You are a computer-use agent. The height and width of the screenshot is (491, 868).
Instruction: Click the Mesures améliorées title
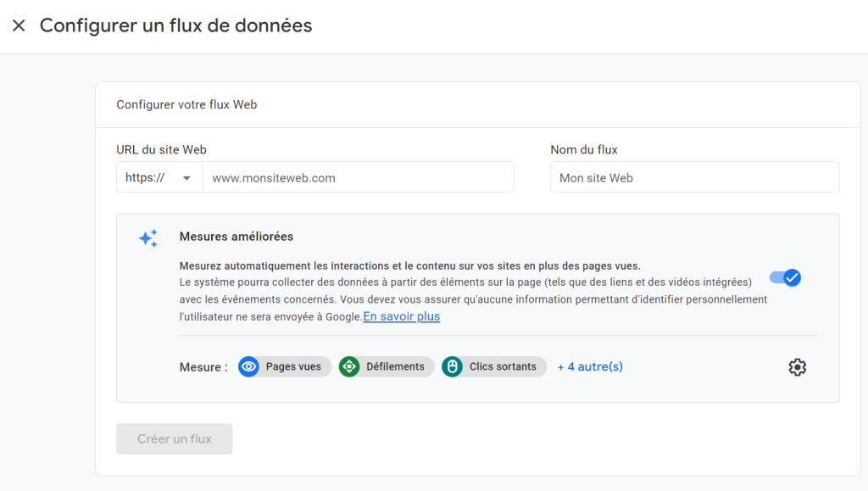236,237
